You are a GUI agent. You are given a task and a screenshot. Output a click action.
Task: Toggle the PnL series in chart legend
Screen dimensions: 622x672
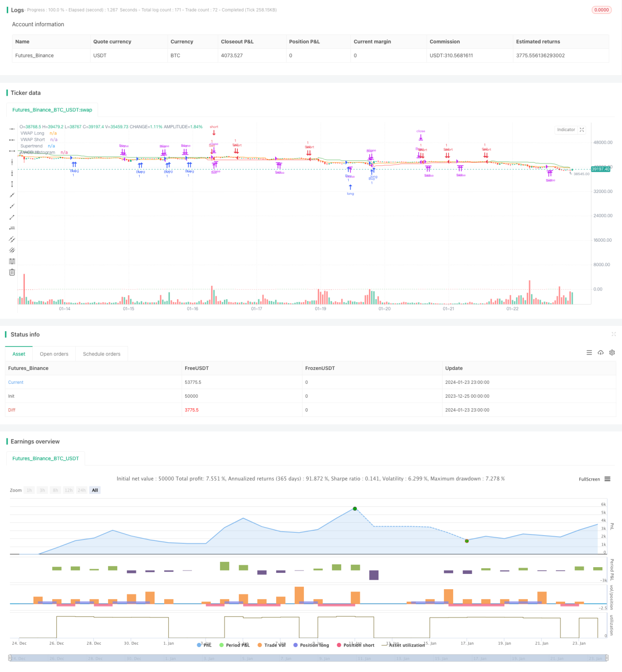[x=204, y=645]
